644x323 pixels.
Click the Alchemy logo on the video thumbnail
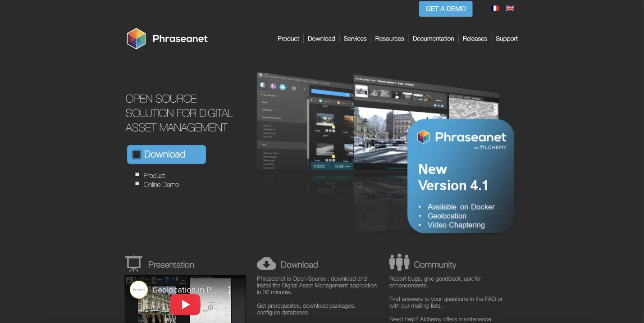point(139,289)
